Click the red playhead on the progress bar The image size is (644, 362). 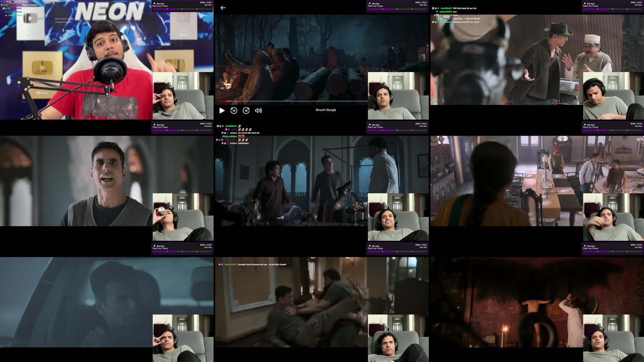tap(226, 101)
